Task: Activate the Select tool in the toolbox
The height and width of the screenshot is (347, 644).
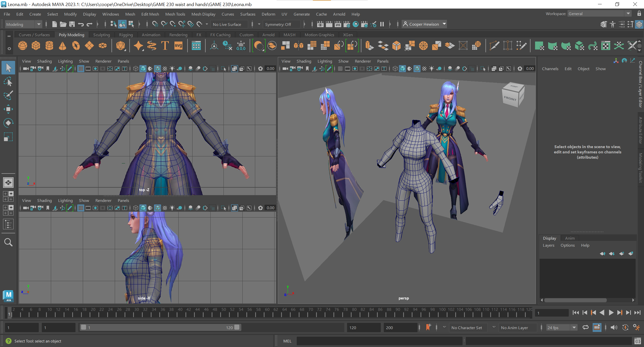Action: pos(8,68)
